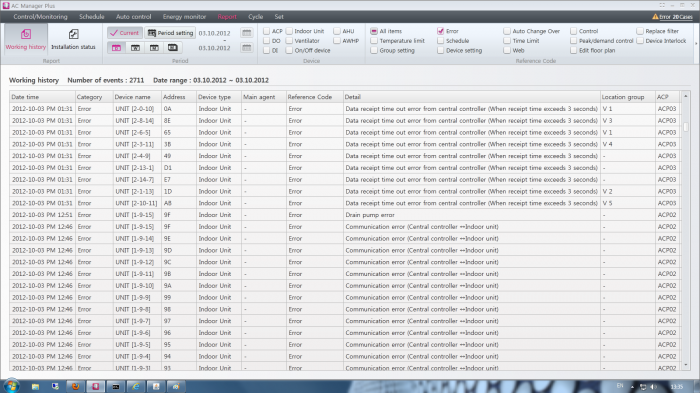
Task: Open File Explorer from the taskbar
Action: click(35, 387)
